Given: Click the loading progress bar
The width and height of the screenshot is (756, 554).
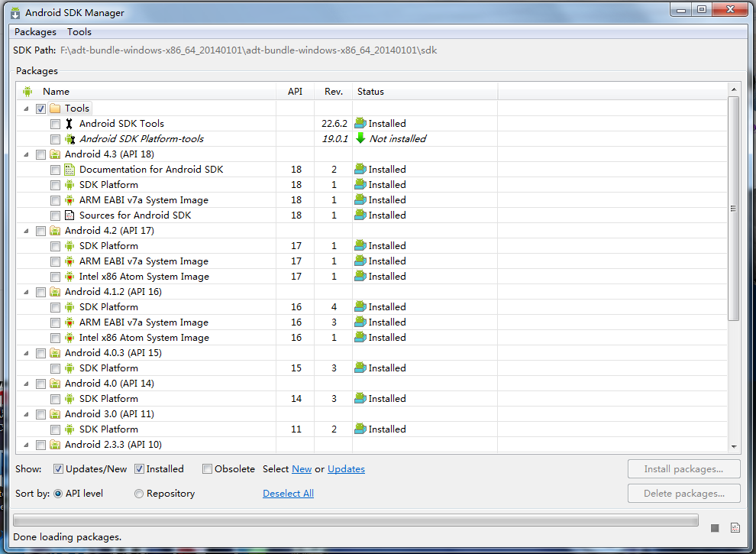Looking at the screenshot, I should coord(356,520).
